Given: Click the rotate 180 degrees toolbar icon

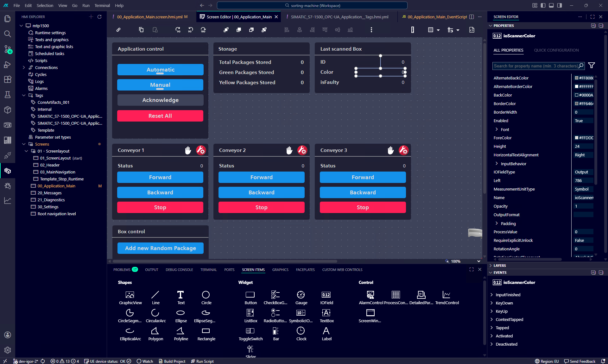Looking at the screenshot, I should click(203, 30).
